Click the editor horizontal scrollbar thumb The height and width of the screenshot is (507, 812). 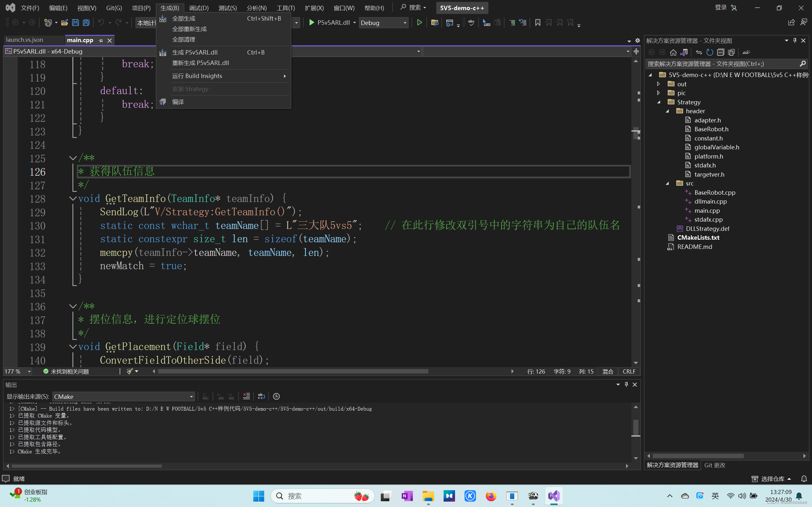pyautogui.click(x=293, y=371)
